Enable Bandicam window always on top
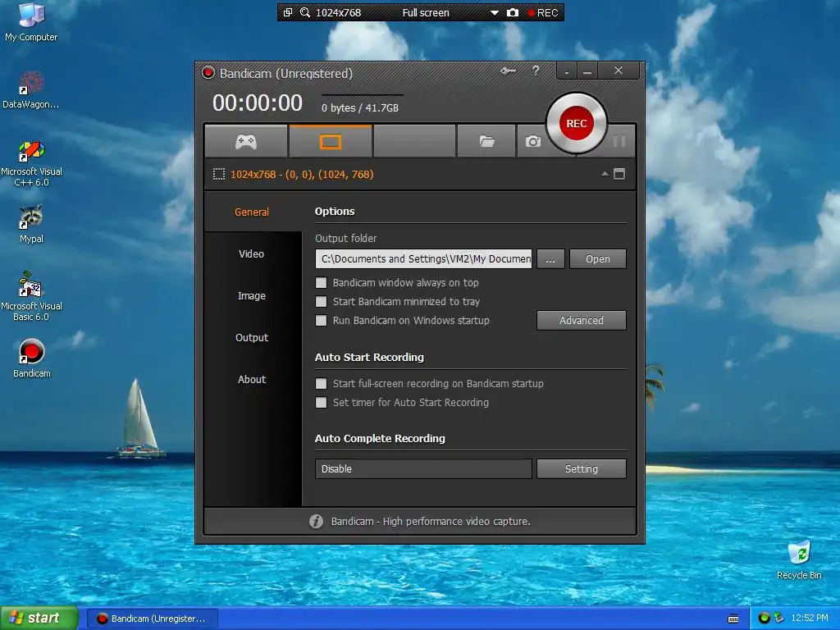 click(321, 282)
